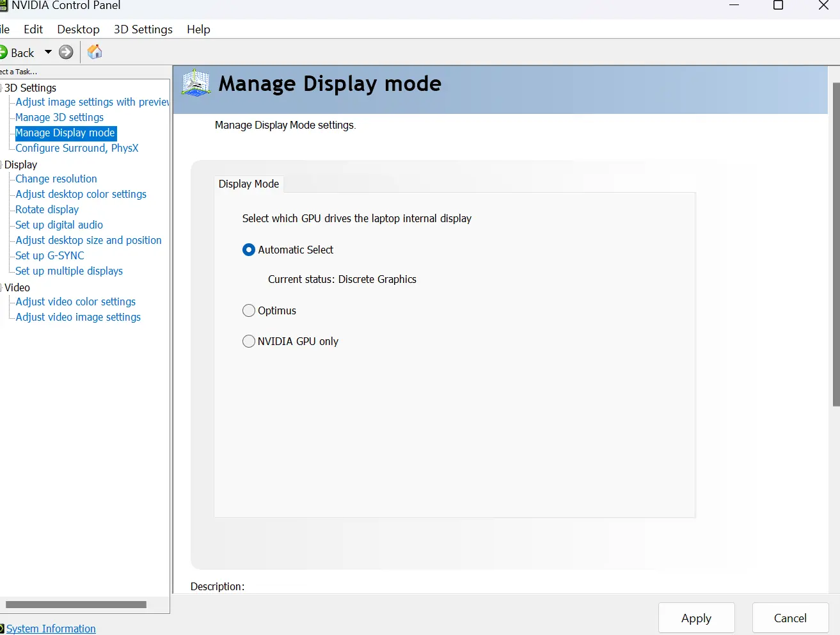Go to Set up G-SYNC
This screenshot has height=635, width=840.
pyautogui.click(x=50, y=255)
